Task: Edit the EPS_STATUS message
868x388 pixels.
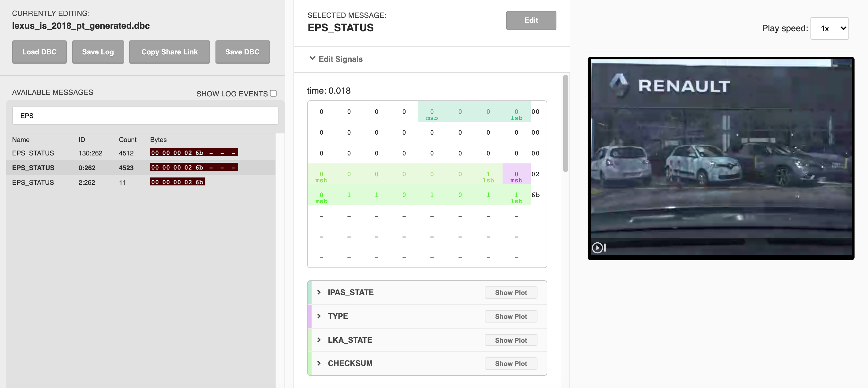Action: pos(531,20)
